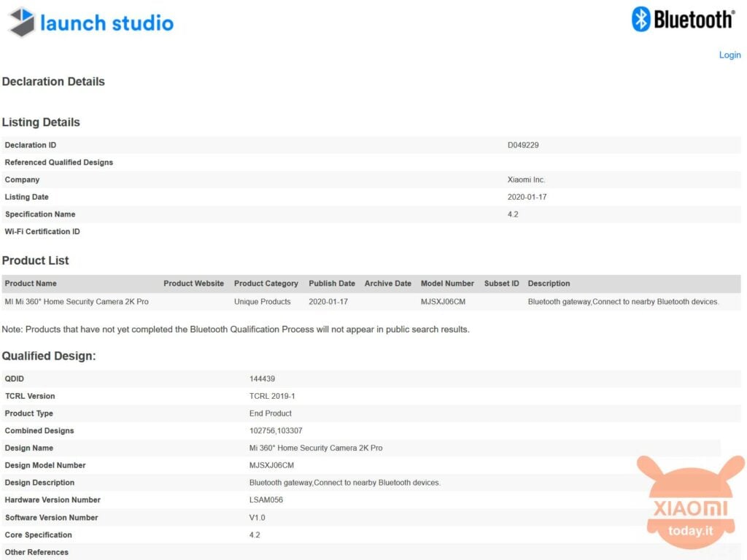Click the "Model Number" column header
747x560 pixels.
click(447, 284)
